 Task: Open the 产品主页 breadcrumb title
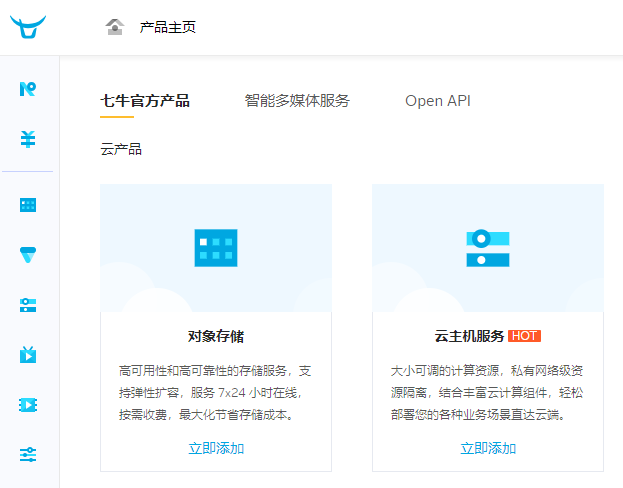pos(168,27)
